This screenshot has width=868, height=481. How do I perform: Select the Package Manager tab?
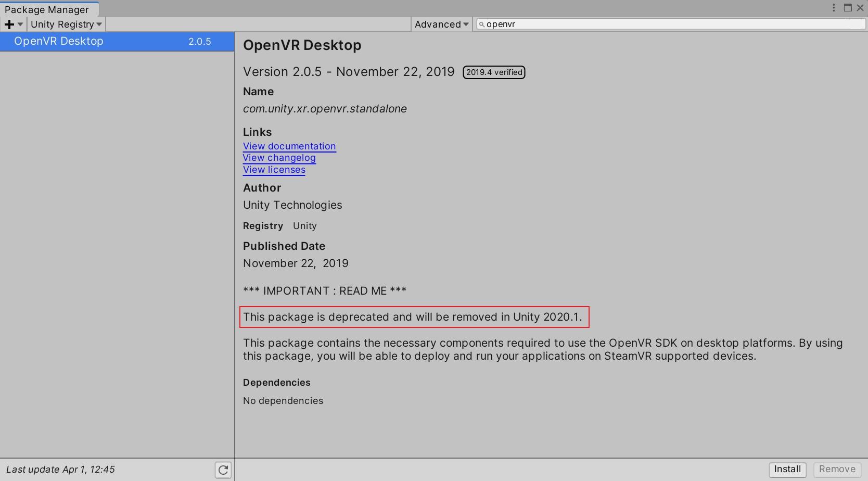pos(47,9)
